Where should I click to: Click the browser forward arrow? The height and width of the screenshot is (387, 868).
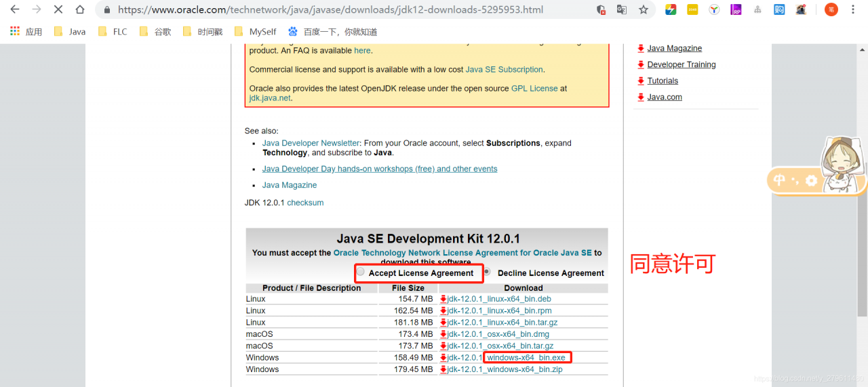[x=37, y=9]
